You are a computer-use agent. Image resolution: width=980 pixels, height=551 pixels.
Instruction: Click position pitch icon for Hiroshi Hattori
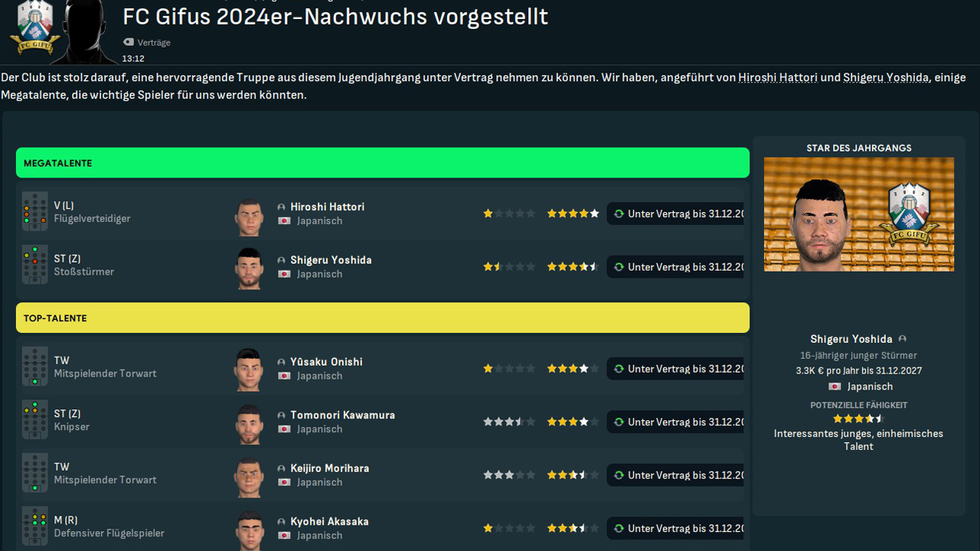coord(34,212)
